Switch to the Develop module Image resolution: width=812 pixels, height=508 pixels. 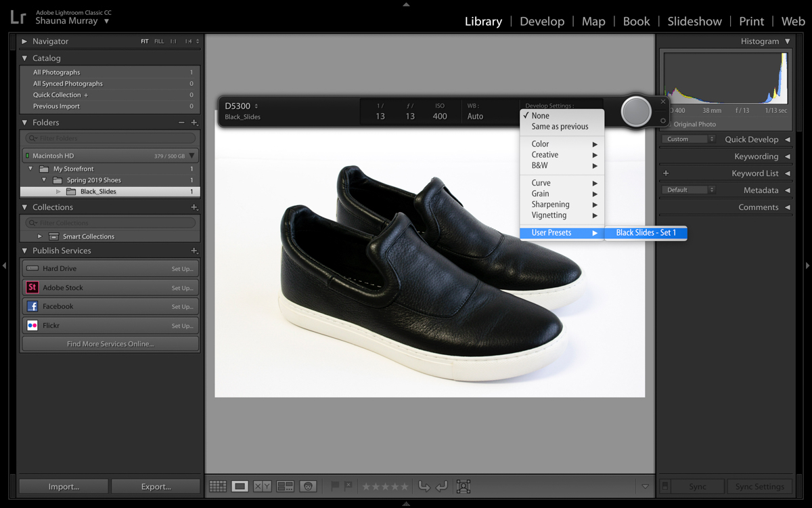coord(541,22)
